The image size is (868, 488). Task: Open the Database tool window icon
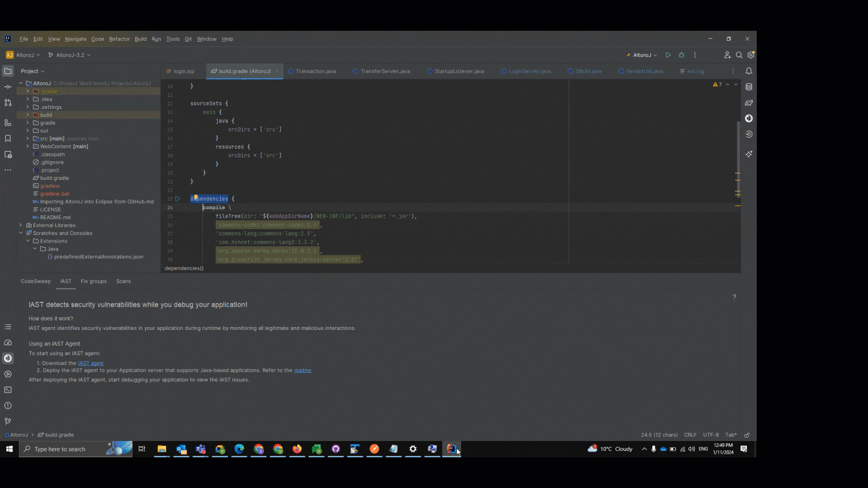(x=749, y=87)
